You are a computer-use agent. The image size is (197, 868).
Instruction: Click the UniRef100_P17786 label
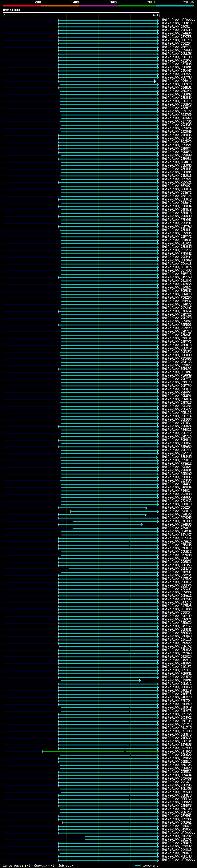click(x=176, y=121)
